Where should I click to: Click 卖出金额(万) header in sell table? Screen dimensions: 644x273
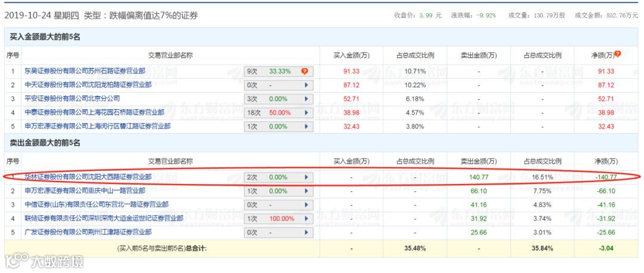click(479, 161)
